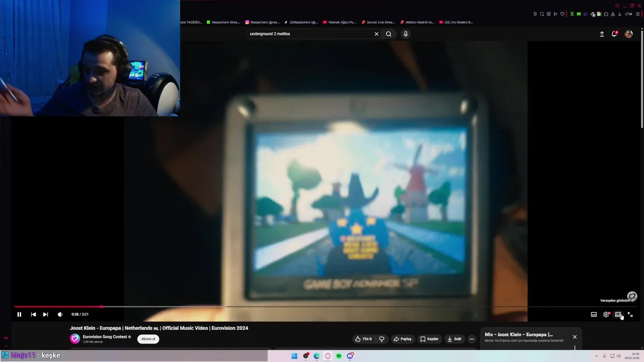Download video with İndir button
This screenshot has width=644, height=362.
(x=454, y=339)
